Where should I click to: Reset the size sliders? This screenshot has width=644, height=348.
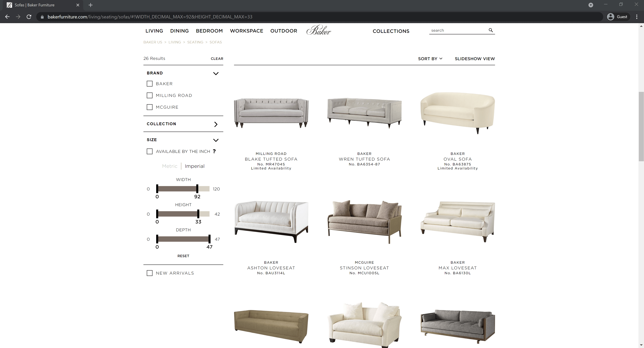(183, 256)
